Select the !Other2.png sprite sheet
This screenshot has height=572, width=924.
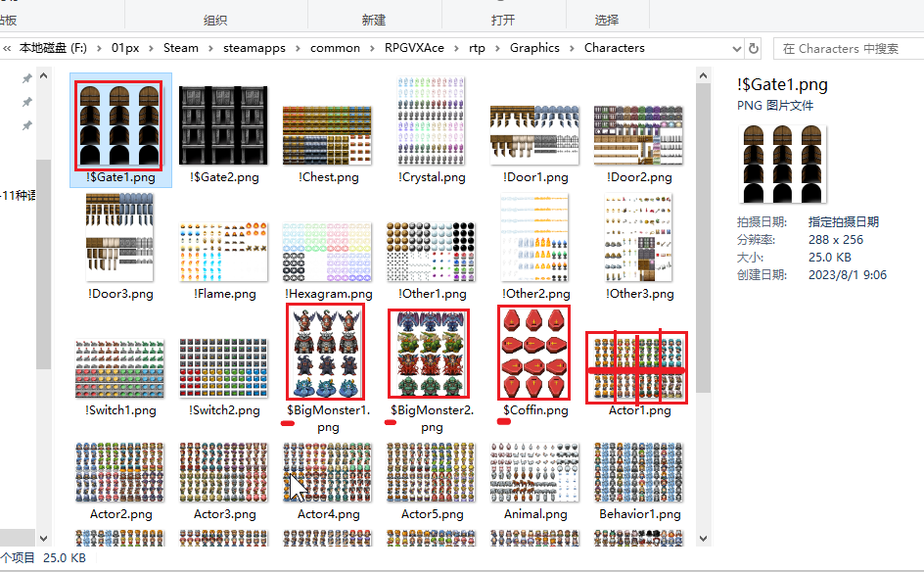pos(534,237)
